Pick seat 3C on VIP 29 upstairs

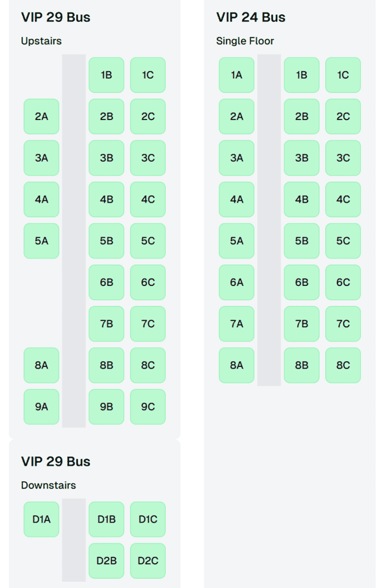click(148, 157)
